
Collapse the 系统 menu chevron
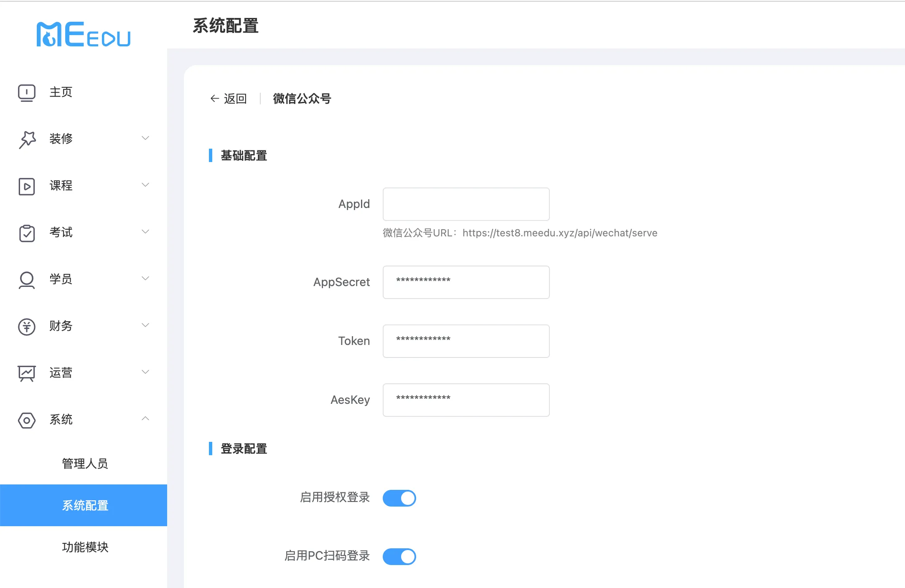pyautogui.click(x=145, y=419)
